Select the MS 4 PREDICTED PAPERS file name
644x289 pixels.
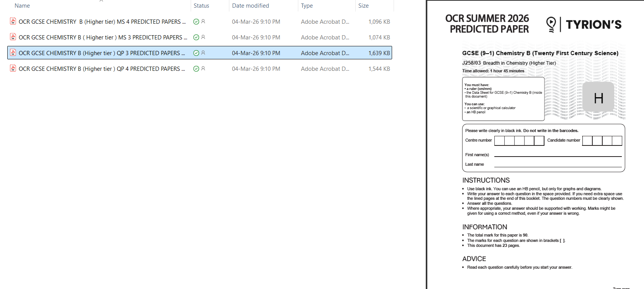[x=102, y=22]
